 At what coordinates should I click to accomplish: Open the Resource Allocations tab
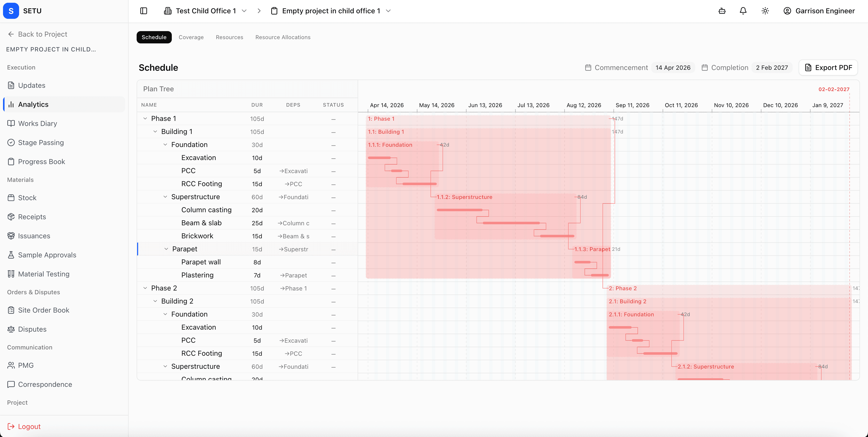pos(283,37)
